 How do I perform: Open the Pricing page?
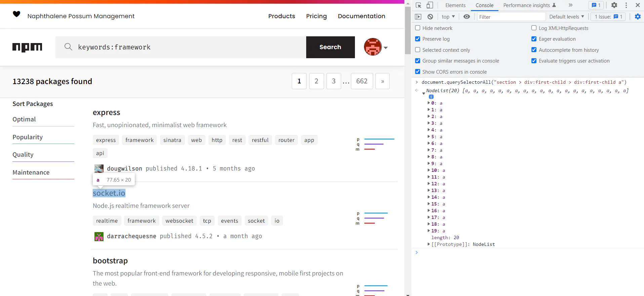tap(316, 16)
